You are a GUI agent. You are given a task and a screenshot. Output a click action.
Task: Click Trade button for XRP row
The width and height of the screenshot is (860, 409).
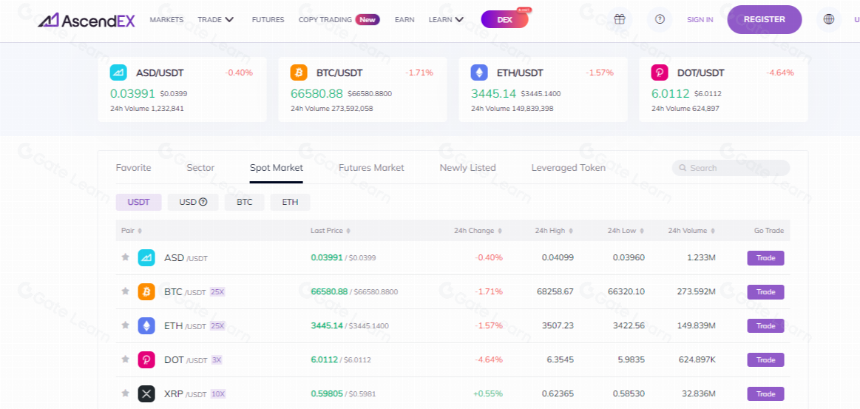[765, 394]
